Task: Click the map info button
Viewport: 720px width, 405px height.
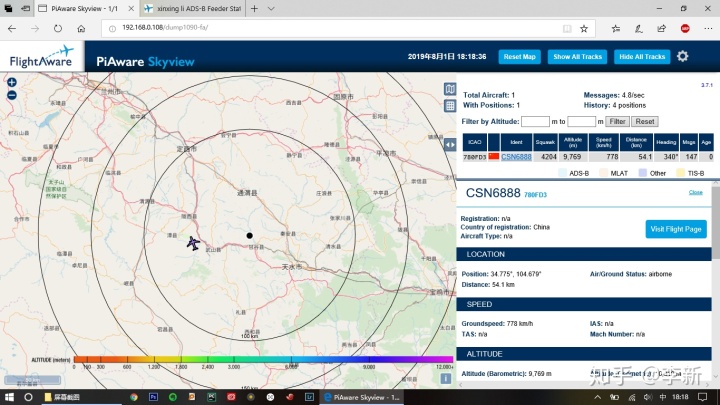Action: pyautogui.click(x=445, y=378)
